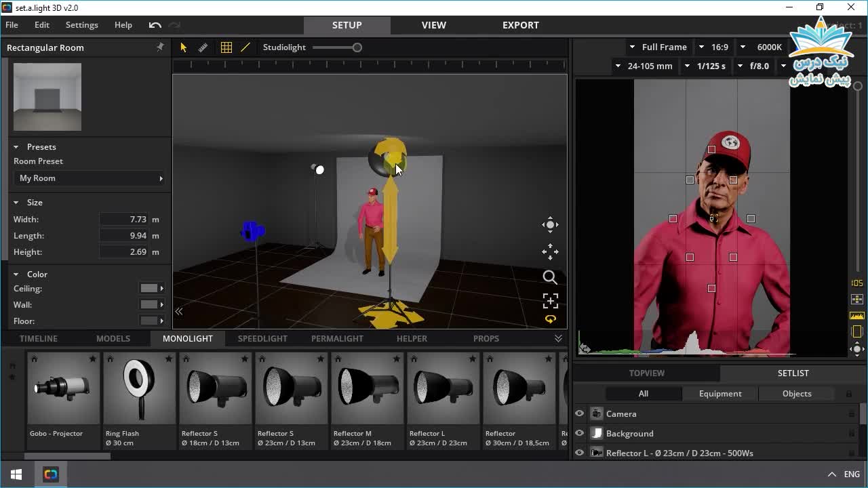Viewport: 868px width, 488px height.
Task: Filter setlist by Equipment
Action: coord(720,393)
